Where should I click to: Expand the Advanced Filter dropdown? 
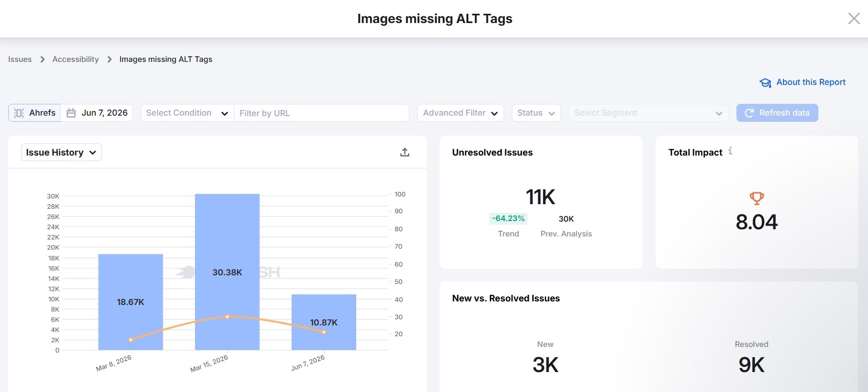(461, 113)
